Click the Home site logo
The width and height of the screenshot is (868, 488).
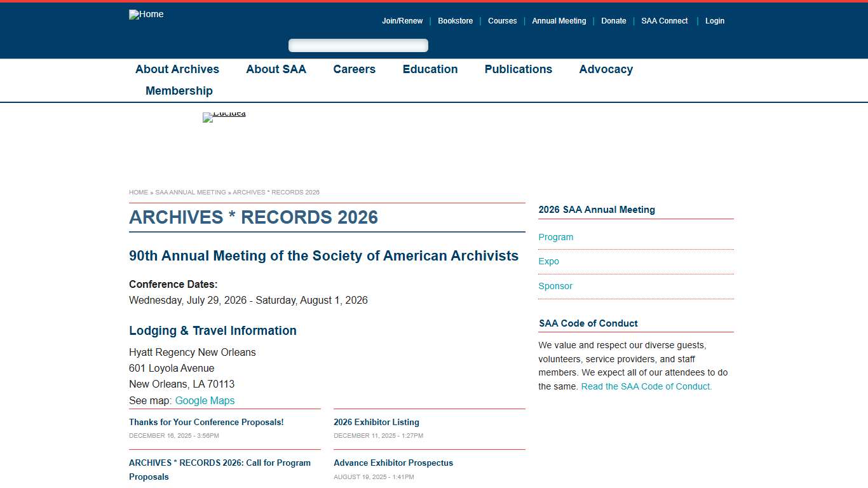(146, 14)
